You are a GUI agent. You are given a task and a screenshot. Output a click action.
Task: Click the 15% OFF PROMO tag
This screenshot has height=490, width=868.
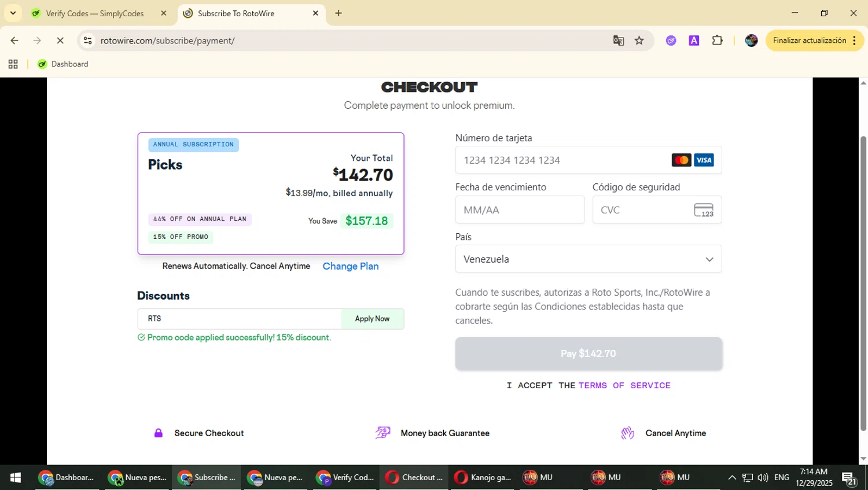[181, 237]
